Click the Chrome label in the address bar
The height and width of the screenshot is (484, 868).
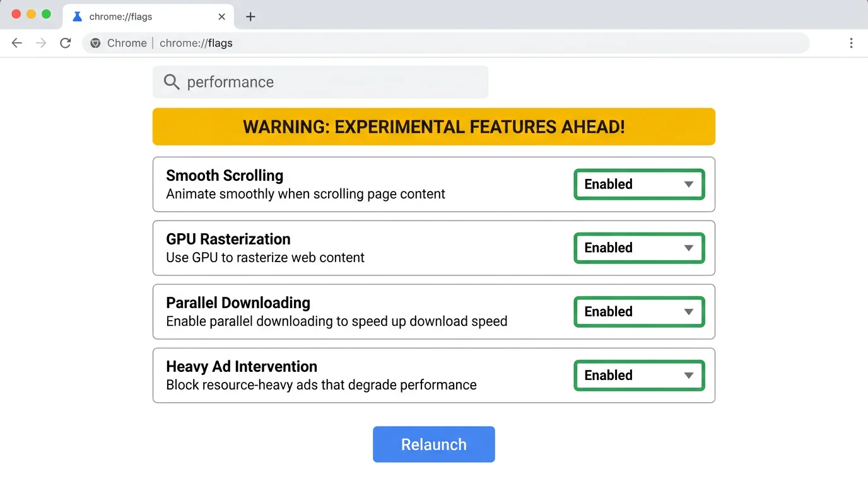click(127, 43)
